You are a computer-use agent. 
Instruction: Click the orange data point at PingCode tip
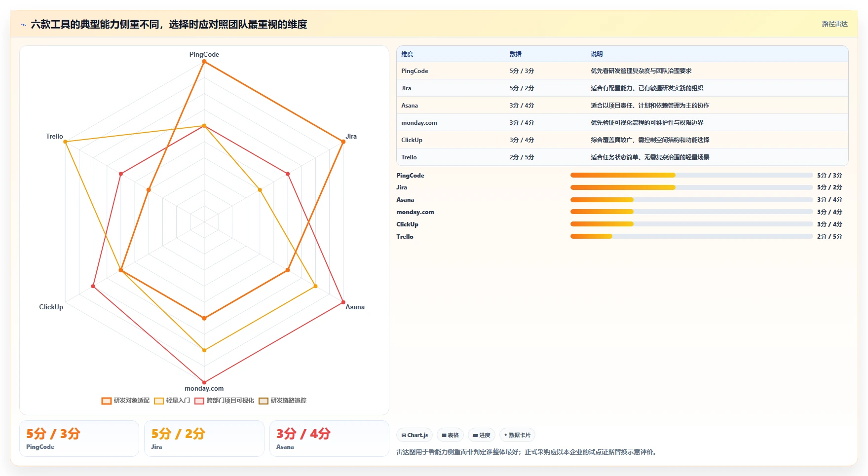pyautogui.click(x=204, y=62)
